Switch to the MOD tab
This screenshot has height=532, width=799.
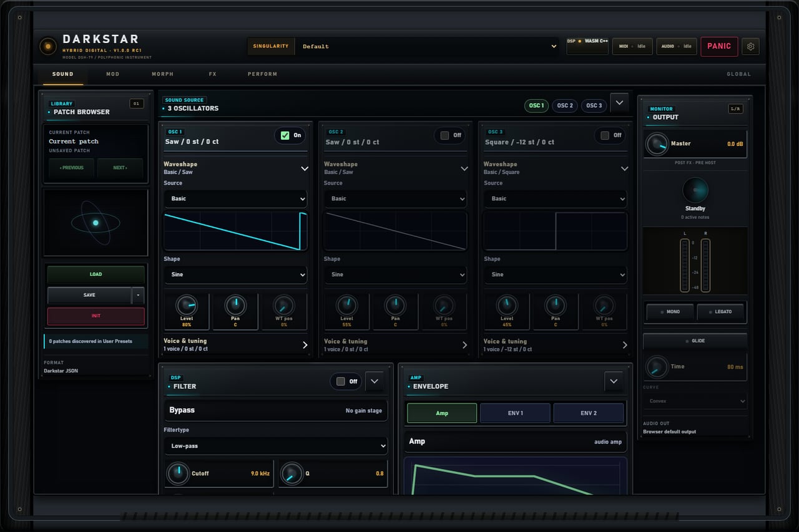coord(112,74)
